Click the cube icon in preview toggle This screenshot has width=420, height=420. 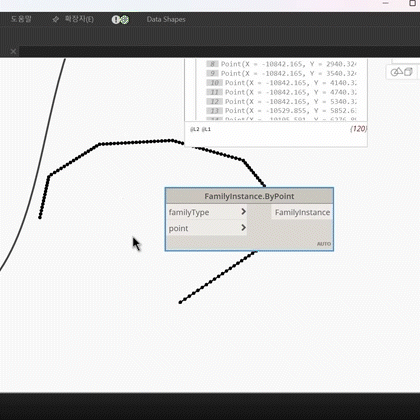click(408, 72)
